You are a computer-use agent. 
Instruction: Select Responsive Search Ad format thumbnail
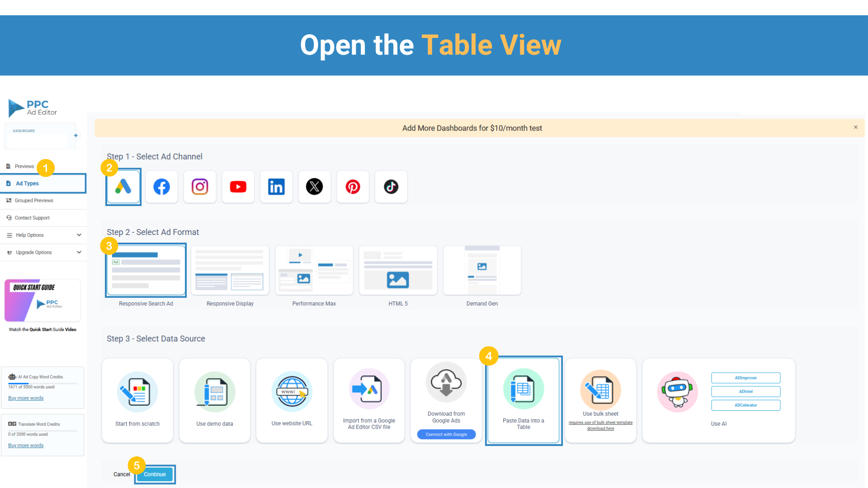pyautogui.click(x=146, y=270)
